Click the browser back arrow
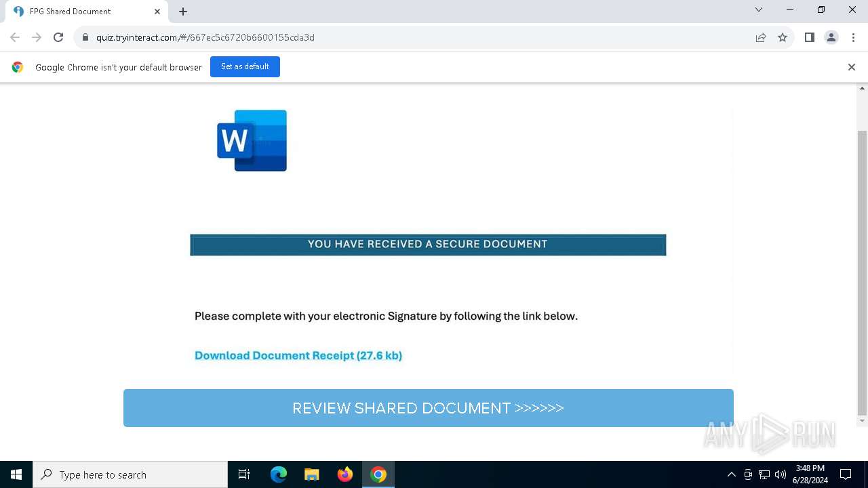 point(15,37)
